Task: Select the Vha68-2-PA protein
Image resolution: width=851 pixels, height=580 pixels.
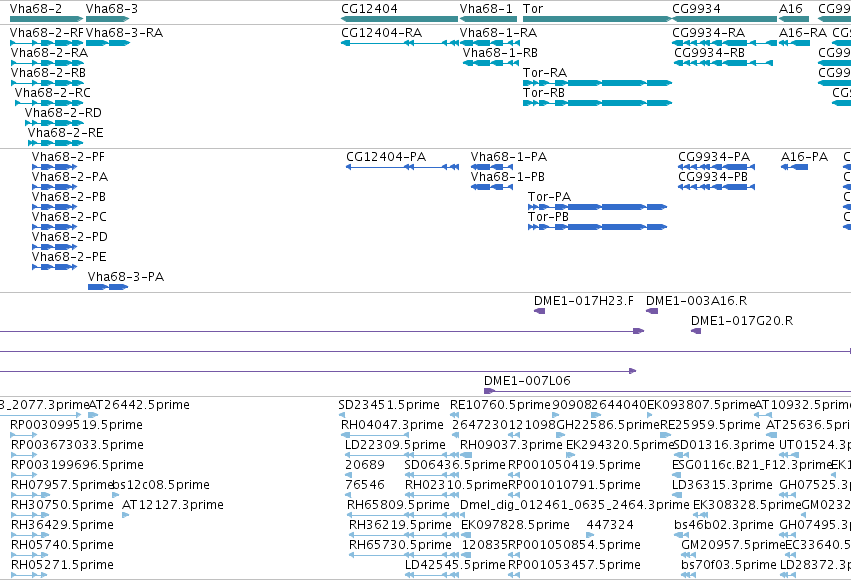Action: click(54, 187)
